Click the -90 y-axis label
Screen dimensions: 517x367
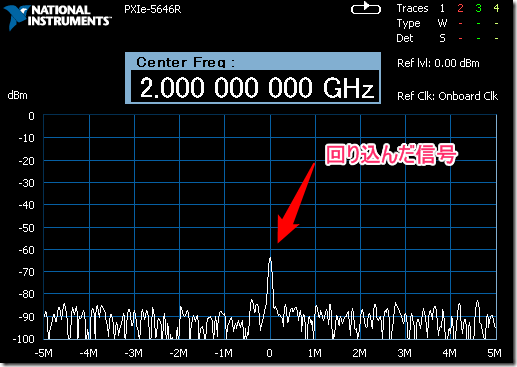click(27, 317)
